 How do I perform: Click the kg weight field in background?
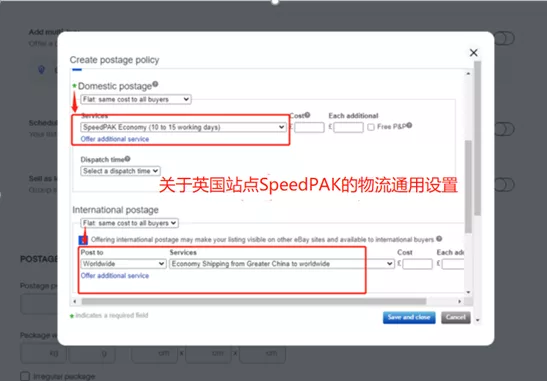coord(44,353)
